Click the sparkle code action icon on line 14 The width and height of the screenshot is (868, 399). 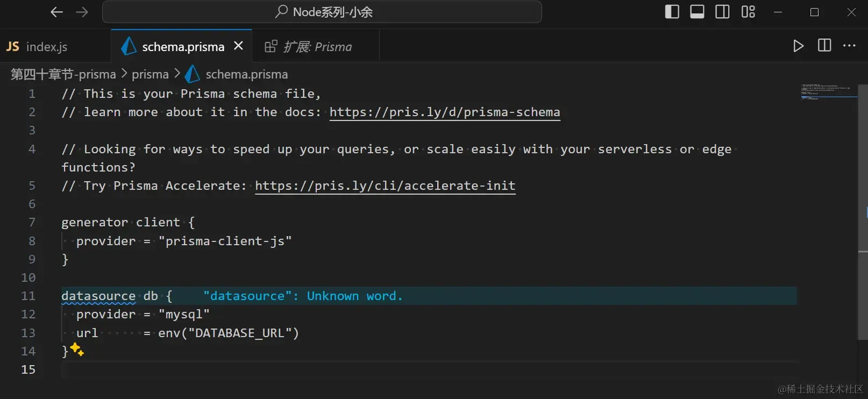click(77, 350)
